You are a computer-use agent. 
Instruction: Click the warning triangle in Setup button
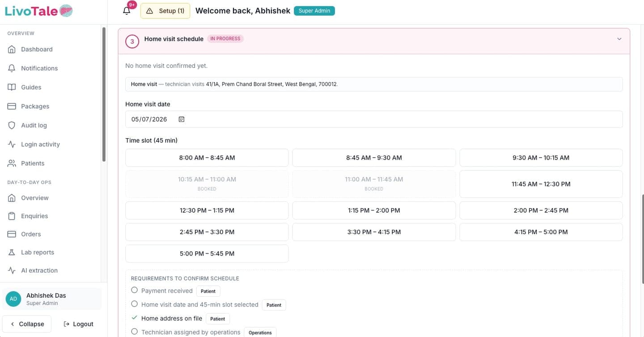click(150, 11)
